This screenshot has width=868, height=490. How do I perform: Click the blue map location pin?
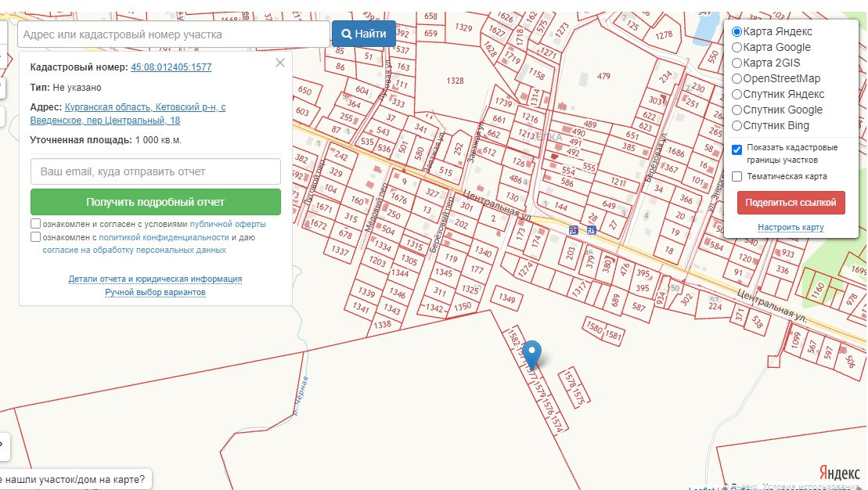(531, 355)
